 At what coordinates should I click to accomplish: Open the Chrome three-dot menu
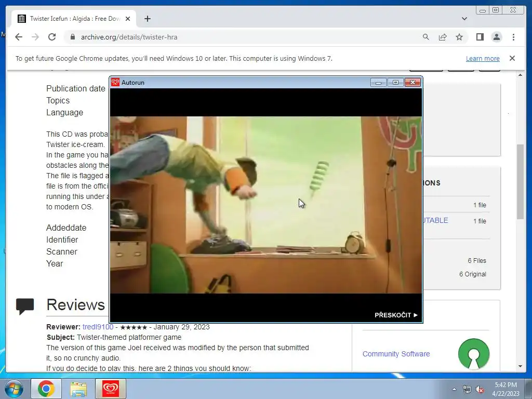click(x=513, y=37)
